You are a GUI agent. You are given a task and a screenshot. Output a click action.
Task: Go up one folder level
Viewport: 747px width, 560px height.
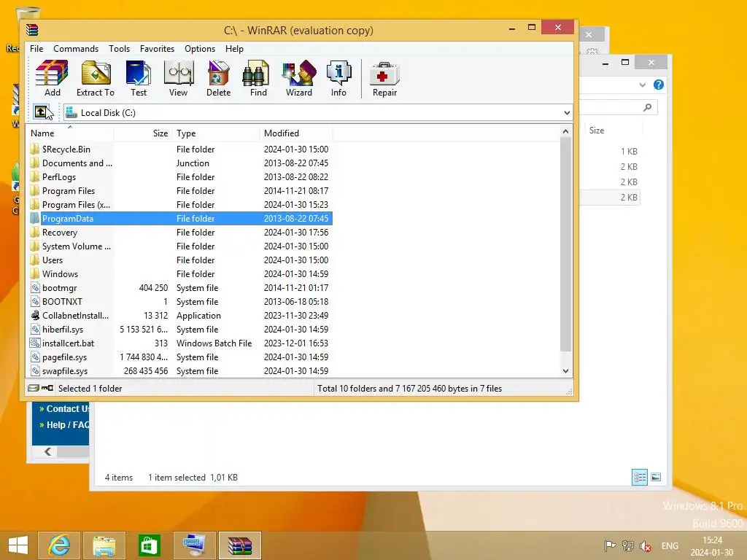pyautogui.click(x=42, y=112)
